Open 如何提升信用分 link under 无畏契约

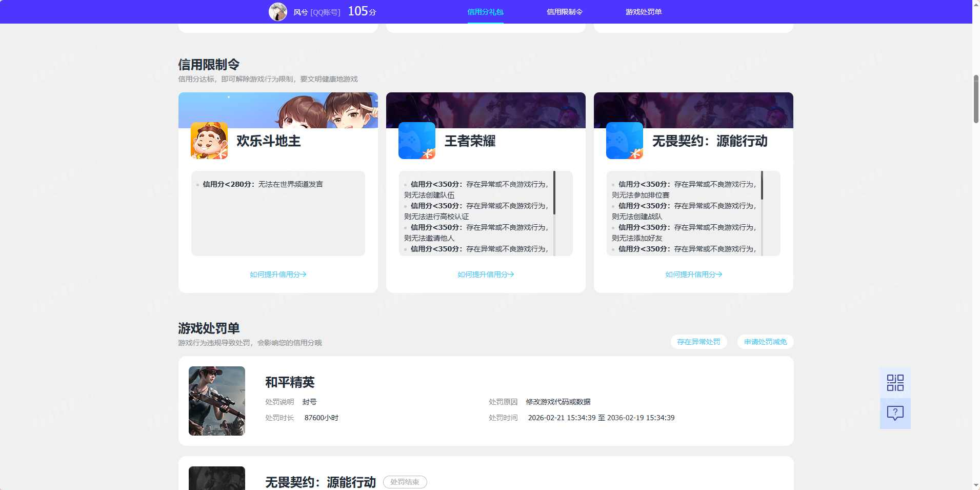693,275
